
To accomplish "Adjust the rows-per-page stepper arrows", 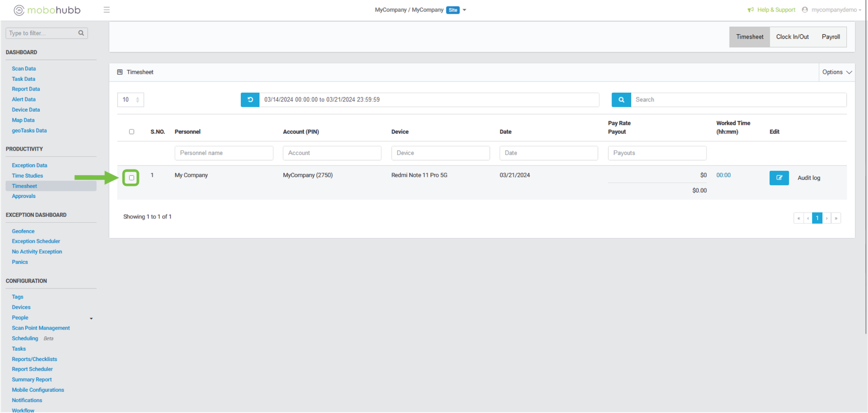I will click(137, 100).
